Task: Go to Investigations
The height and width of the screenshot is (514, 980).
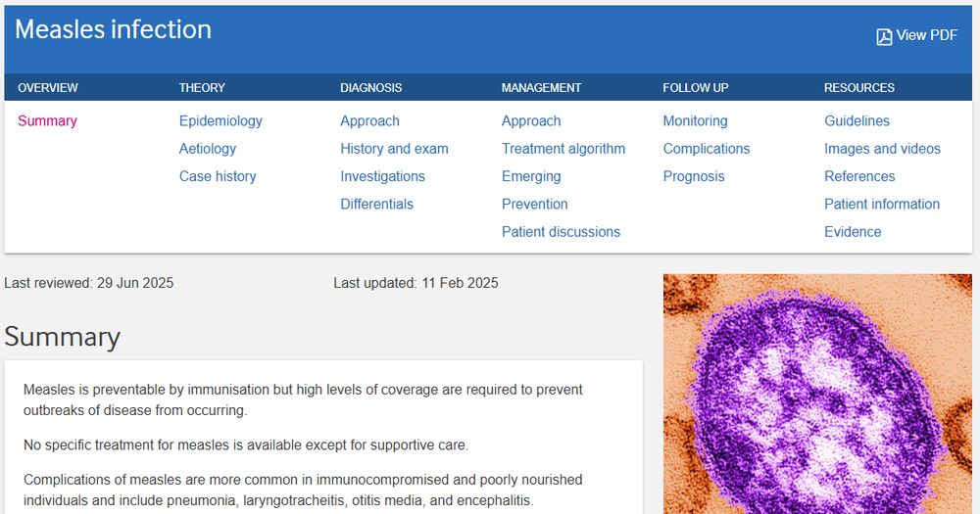Action: [382, 177]
